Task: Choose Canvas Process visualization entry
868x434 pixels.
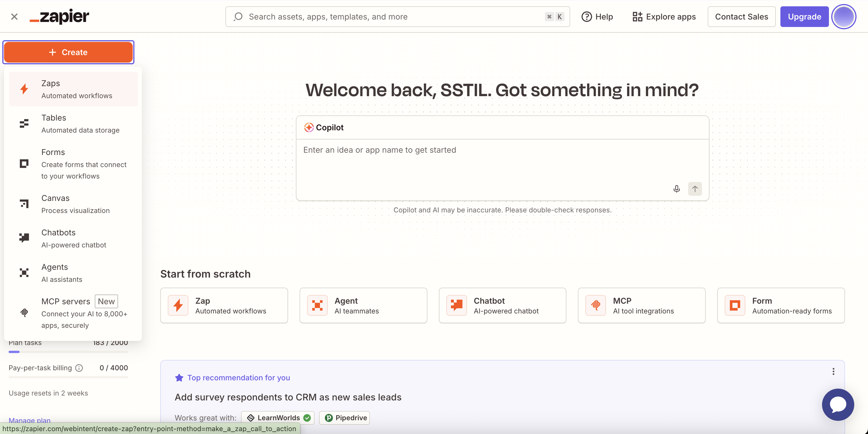Action: tap(74, 204)
